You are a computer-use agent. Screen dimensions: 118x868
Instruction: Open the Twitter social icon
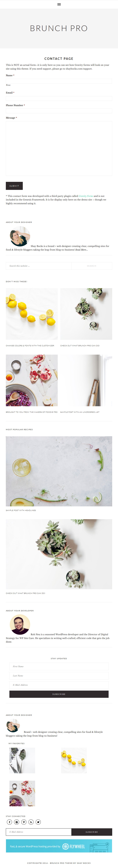38,822
